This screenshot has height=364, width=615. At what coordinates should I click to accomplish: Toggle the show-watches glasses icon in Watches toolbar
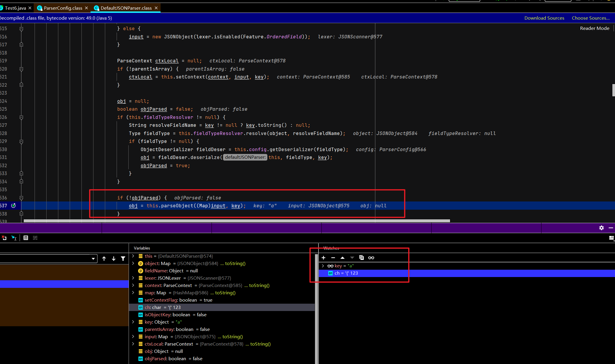(371, 258)
